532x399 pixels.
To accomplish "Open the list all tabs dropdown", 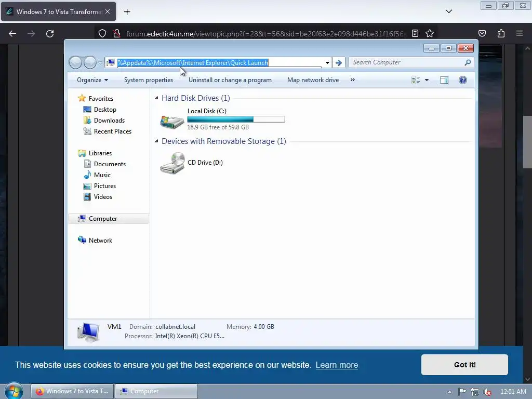I will (x=448, y=11).
